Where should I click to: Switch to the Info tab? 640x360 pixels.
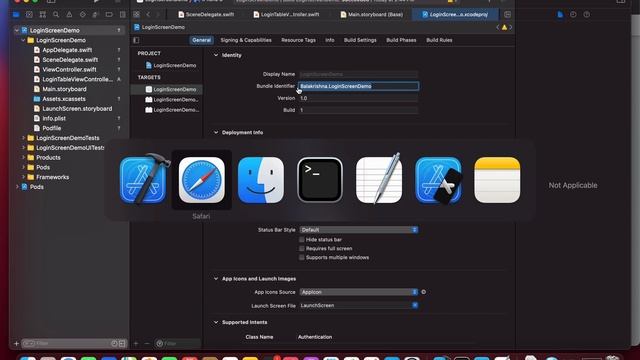[330, 40]
